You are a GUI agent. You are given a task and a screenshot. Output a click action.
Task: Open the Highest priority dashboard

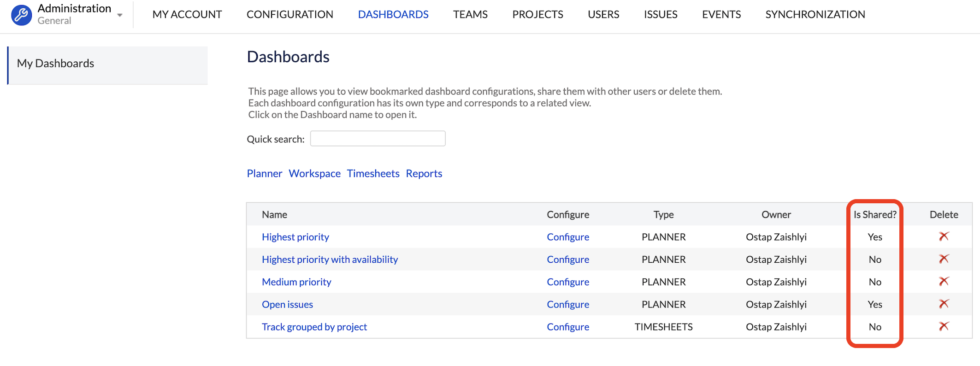tap(295, 237)
